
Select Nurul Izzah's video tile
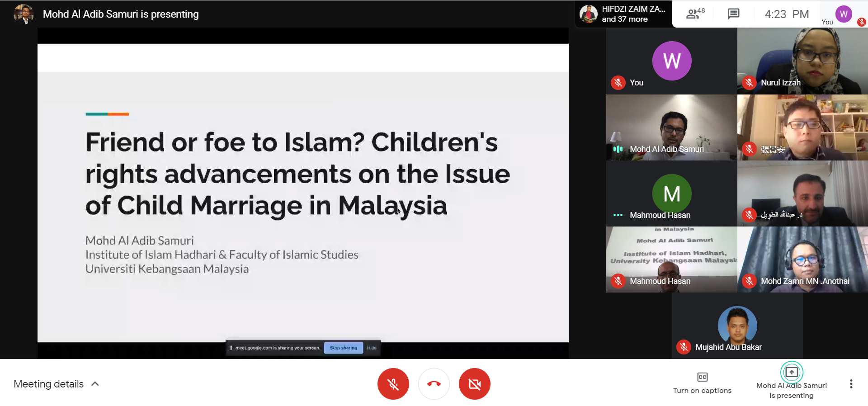click(802, 61)
